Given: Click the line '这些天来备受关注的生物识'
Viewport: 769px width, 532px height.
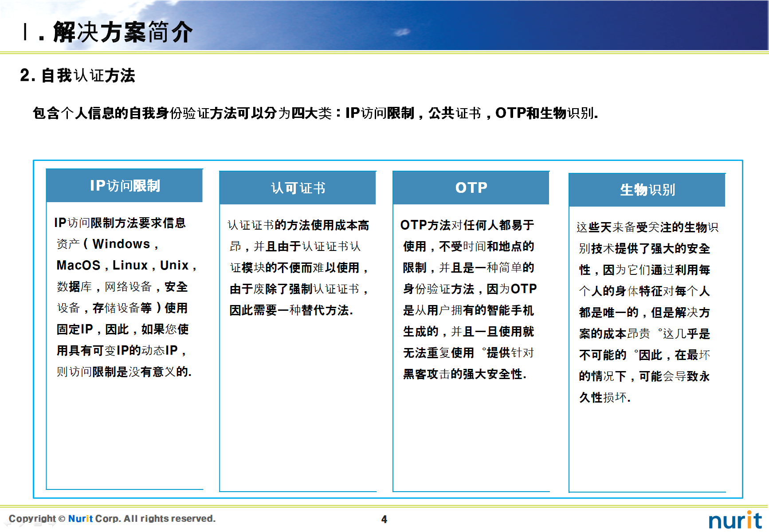Looking at the screenshot, I should coord(647,227).
